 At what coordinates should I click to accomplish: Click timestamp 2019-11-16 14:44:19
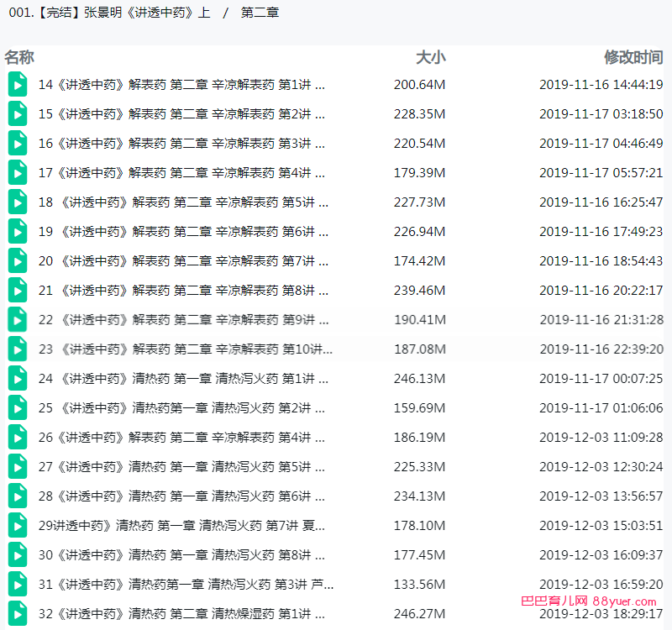tap(601, 85)
